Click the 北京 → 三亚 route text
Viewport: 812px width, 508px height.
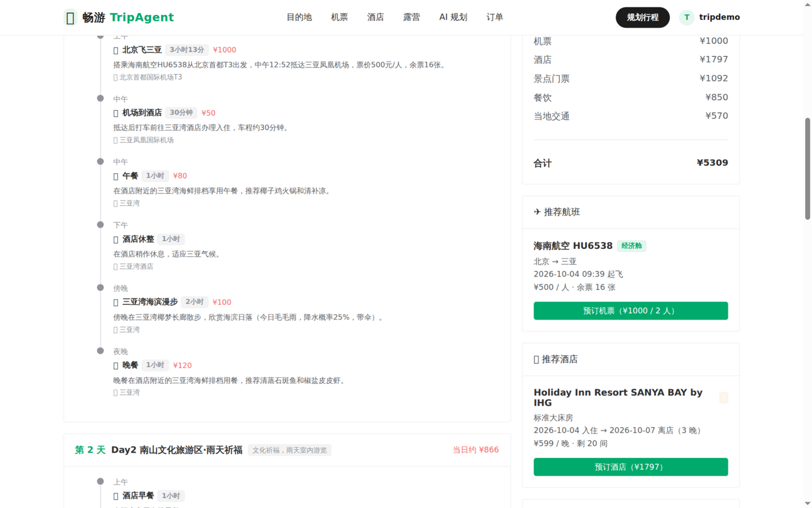point(555,262)
